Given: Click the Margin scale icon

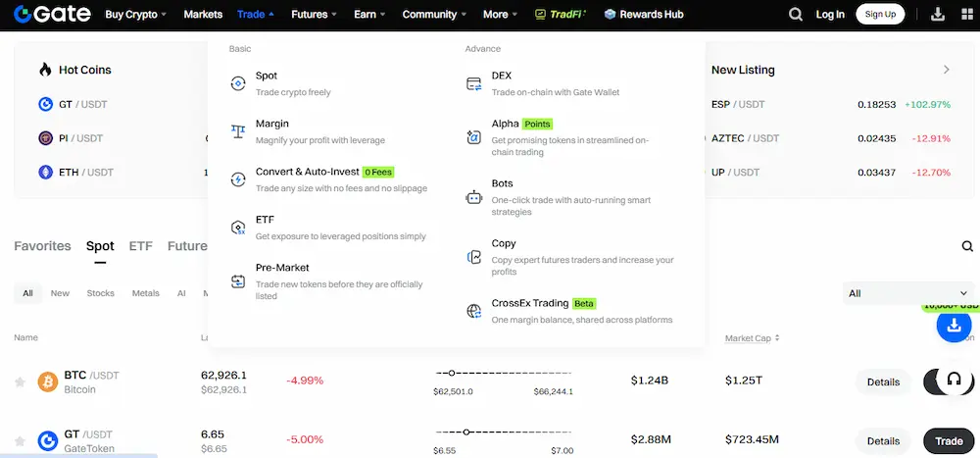Looking at the screenshot, I should coord(238,131).
